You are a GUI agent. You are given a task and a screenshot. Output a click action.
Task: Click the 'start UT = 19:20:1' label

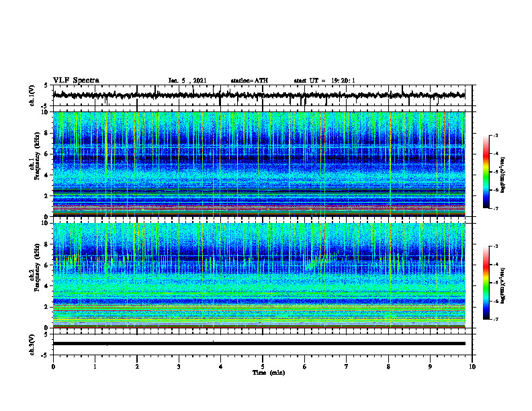[324, 81]
